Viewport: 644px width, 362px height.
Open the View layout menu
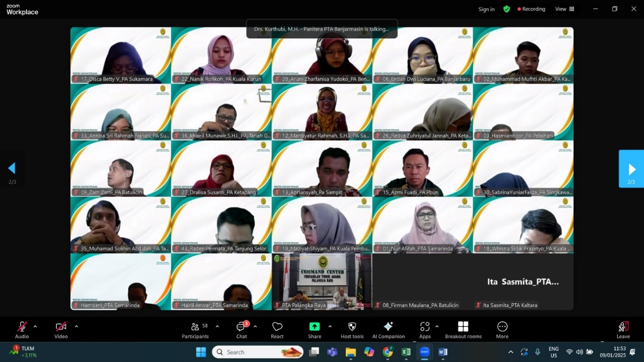(565, 9)
